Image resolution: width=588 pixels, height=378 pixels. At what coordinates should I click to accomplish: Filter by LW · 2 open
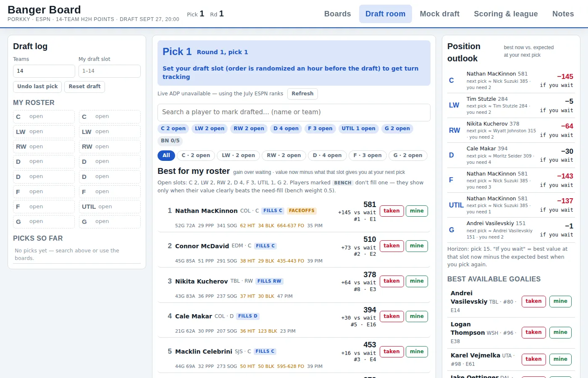[x=239, y=155]
